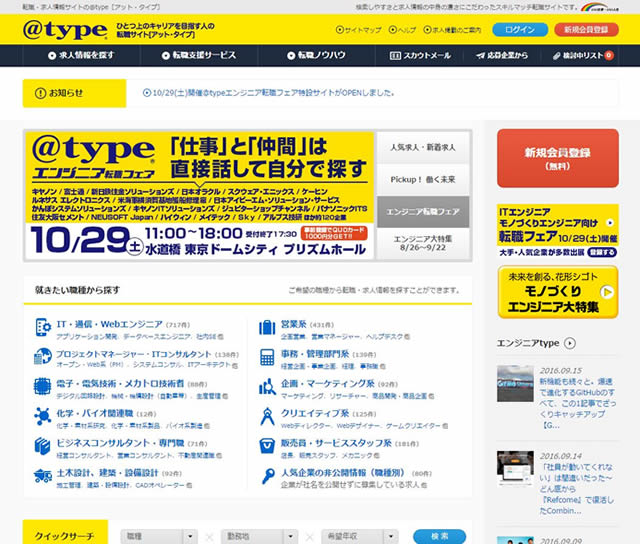Open the サイトマップ link
Viewport: 640px width, 544px height.
pos(359,30)
